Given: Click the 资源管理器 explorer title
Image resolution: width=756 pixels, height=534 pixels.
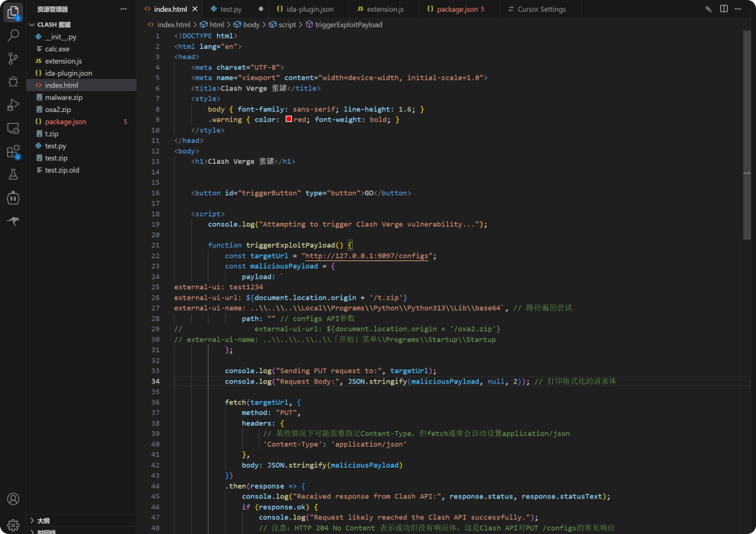Looking at the screenshot, I should tap(52, 9).
